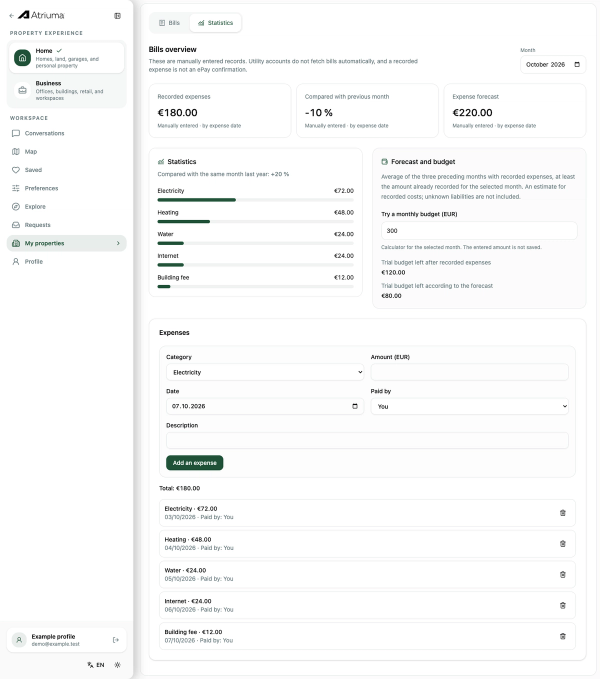Go to Map in the sidebar
Image resolution: width=600 pixels, height=679 pixels.
pos(67,152)
